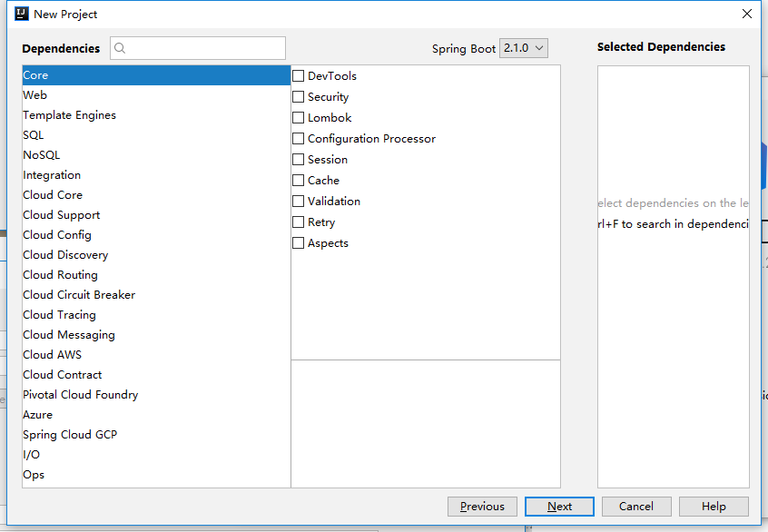Viewport: 768px width, 532px height.
Task: Proceed with the Next button
Action: point(559,507)
